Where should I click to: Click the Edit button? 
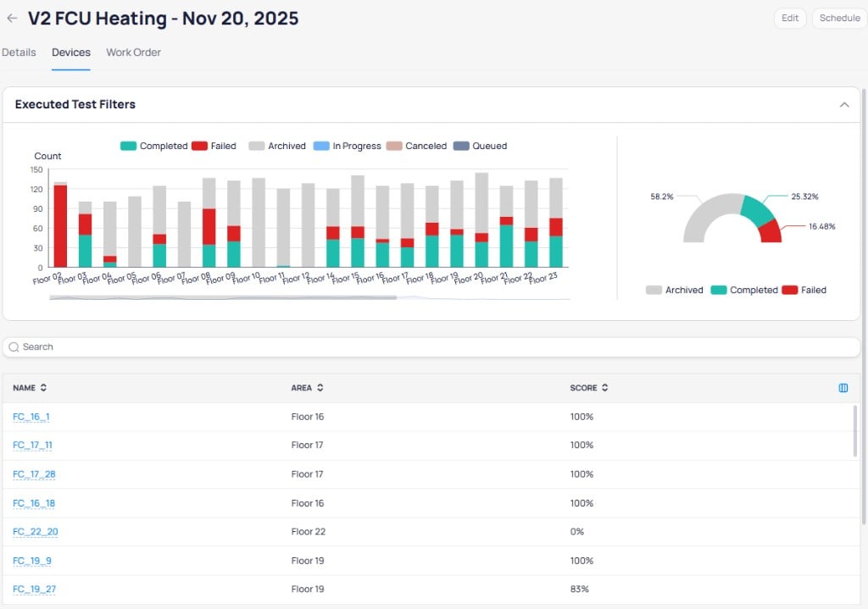[789, 19]
